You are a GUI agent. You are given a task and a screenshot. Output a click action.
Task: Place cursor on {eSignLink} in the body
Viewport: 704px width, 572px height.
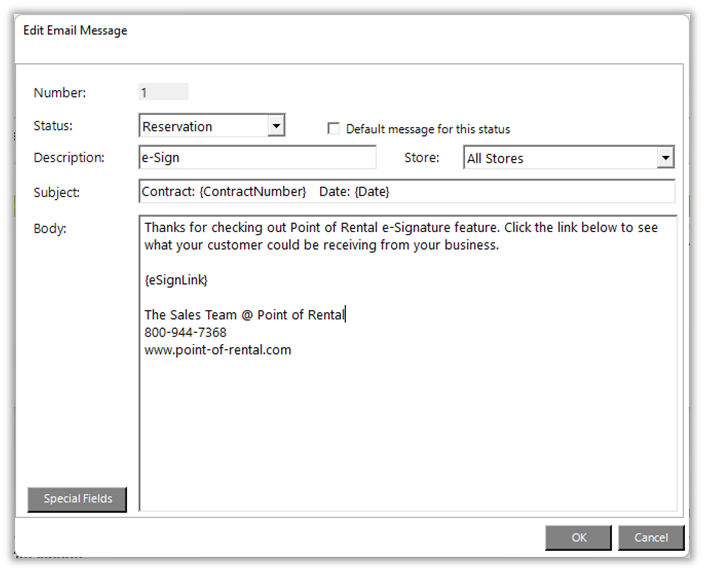click(x=176, y=280)
